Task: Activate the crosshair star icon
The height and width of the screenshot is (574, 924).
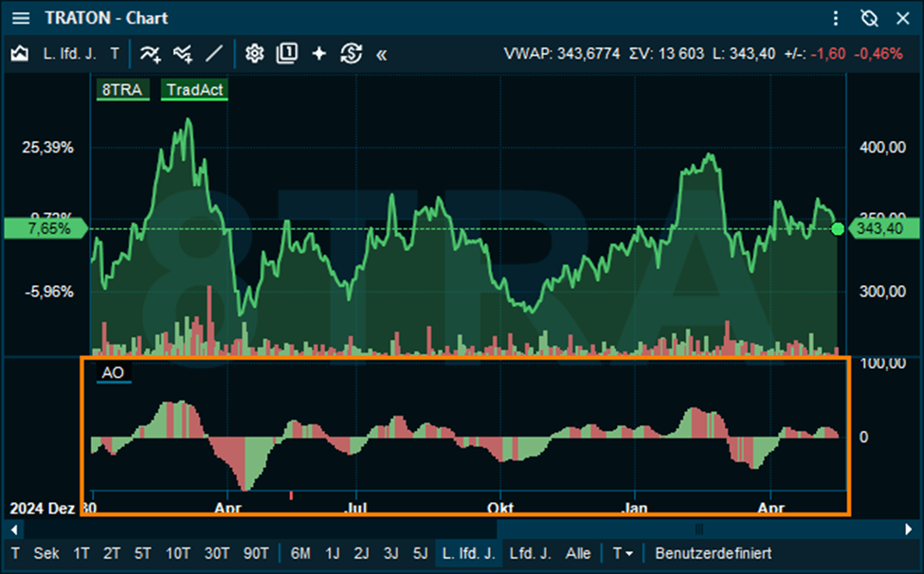Action: click(318, 54)
